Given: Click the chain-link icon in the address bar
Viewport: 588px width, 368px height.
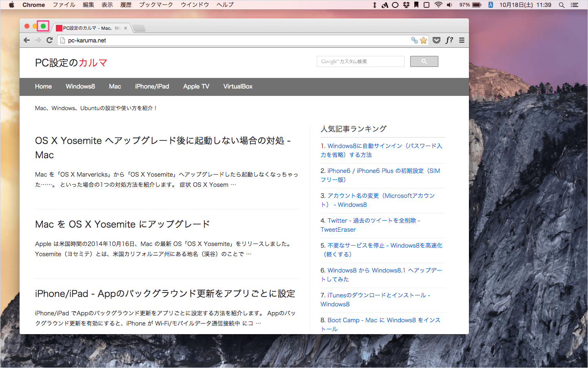Looking at the screenshot, I should (414, 40).
